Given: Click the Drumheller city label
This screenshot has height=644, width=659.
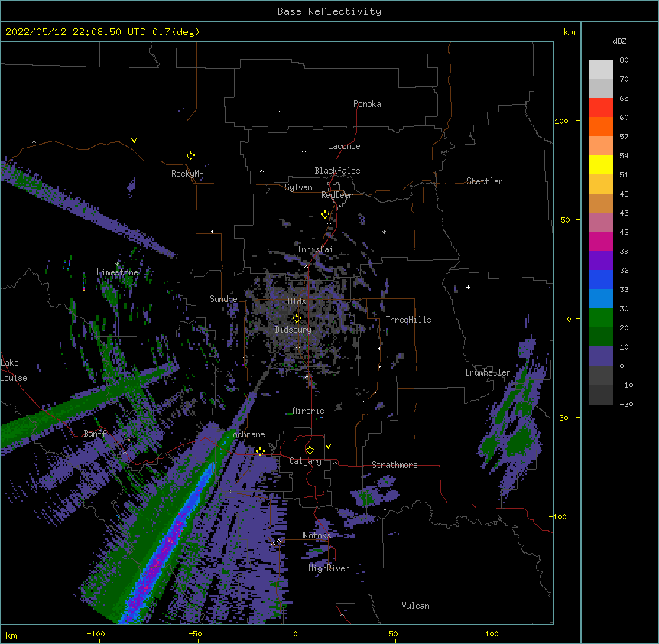Looking at the screenshot, I should coord(488,372).
